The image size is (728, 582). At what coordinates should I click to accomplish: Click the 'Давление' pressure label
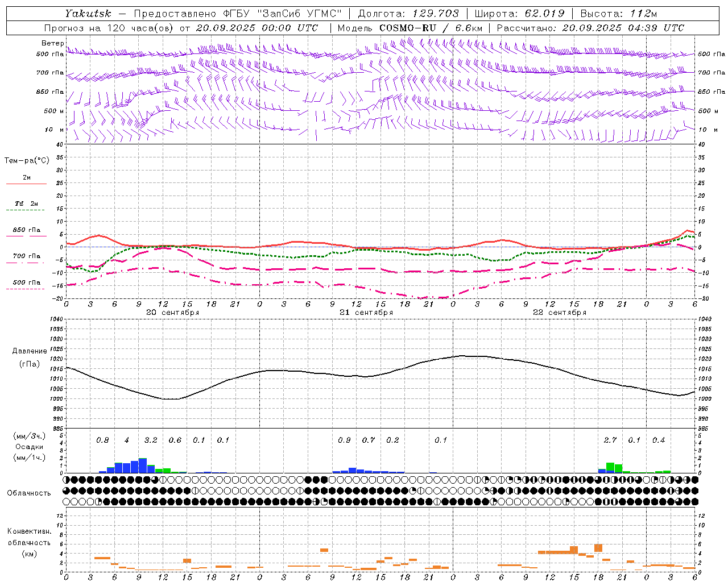(30, 351)
